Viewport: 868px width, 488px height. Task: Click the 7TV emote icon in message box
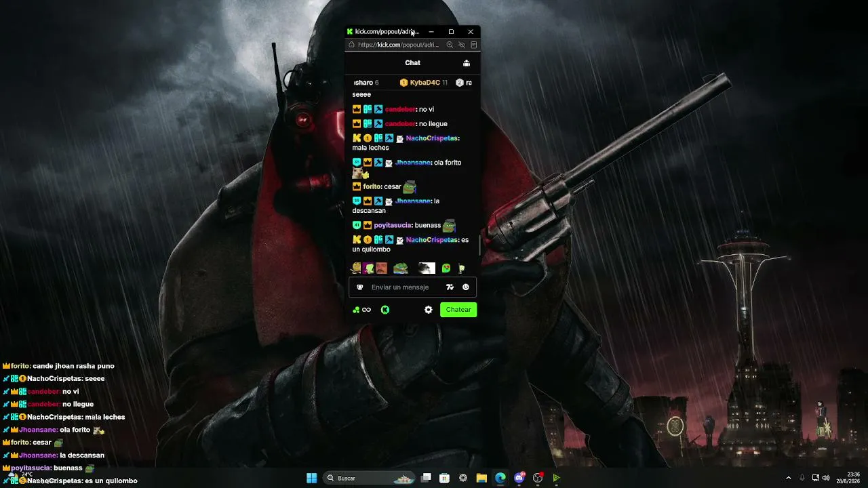coord(450,287)
